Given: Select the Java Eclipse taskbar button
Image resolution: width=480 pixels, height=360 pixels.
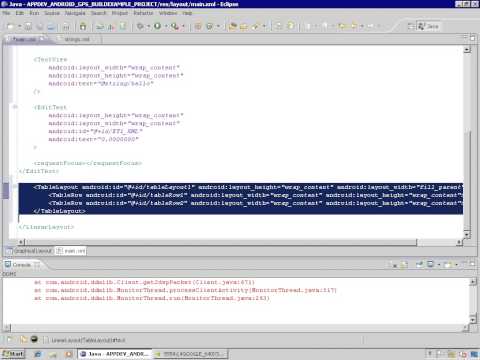Looking at the screenshot, I should click(114, 354).
